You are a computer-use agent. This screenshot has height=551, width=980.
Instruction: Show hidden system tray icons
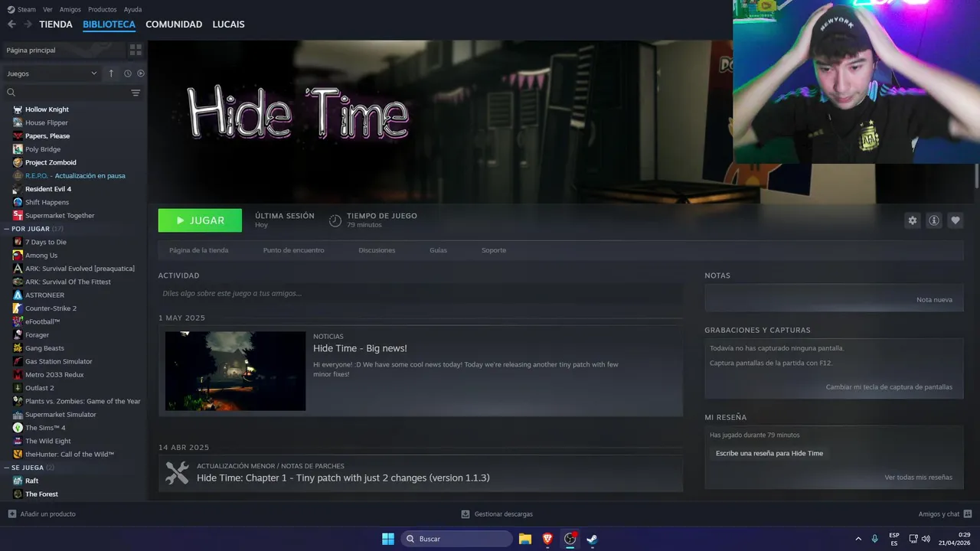pos(858,539)
